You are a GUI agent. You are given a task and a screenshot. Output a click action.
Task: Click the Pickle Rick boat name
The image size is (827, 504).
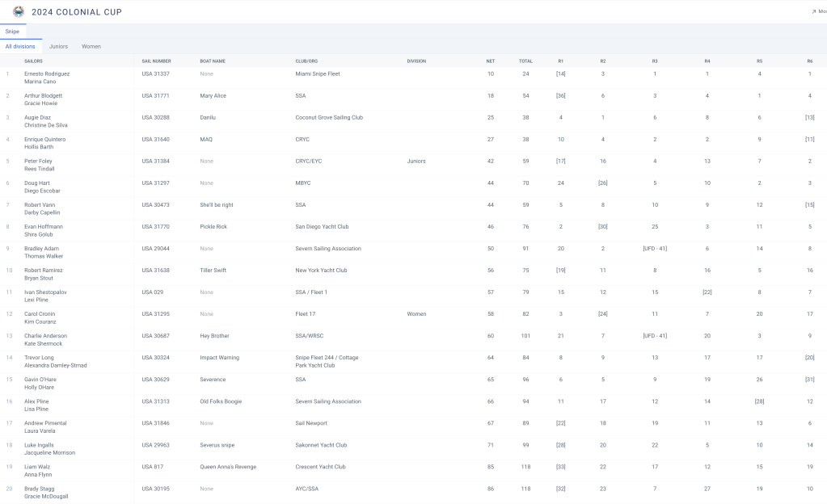pyautogui.click(x=213, y=227)
